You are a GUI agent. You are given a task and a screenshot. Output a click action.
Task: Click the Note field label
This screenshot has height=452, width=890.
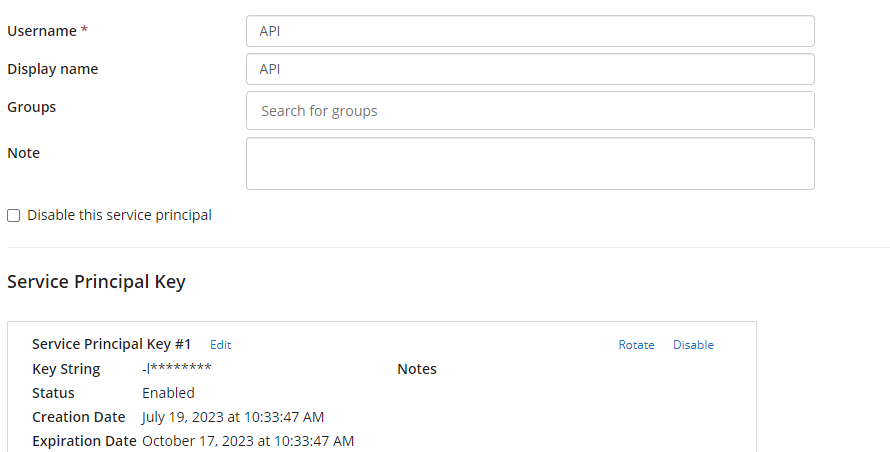pos(24,153)
